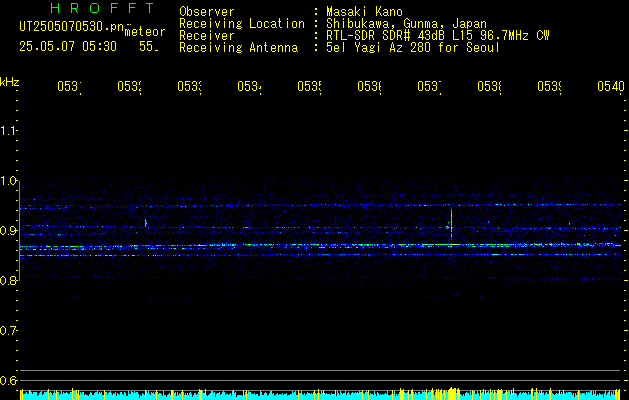Click the 1.1 frequency axis label
629x400 pixels.
tap(8, 131)
